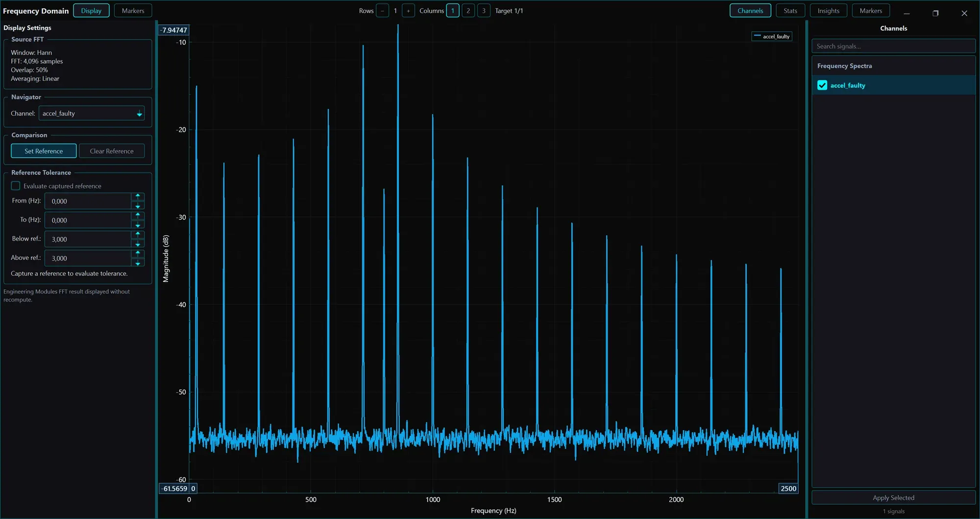Focus the Search signals field

point(893,46)
